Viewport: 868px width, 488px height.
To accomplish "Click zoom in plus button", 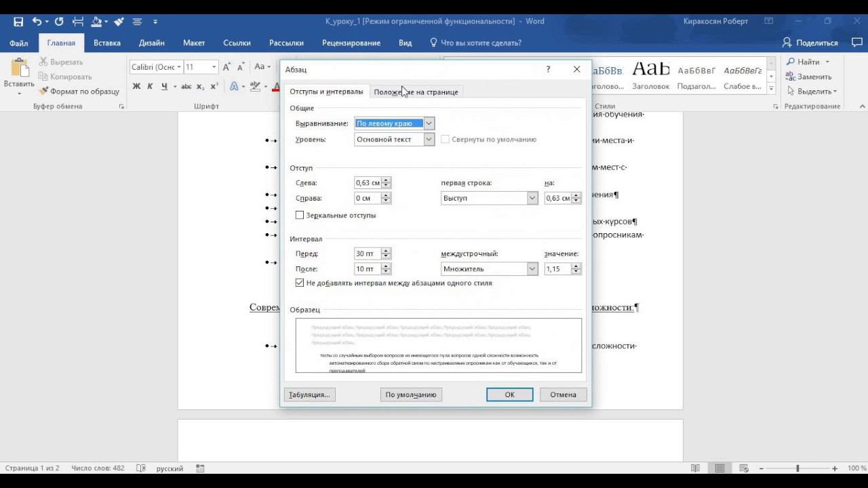I will coord(834,468).
